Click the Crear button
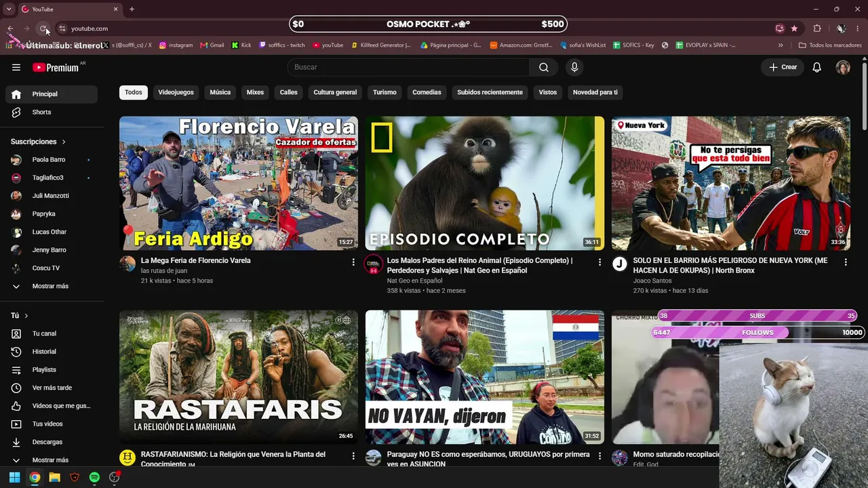 (x=783, y=67)
